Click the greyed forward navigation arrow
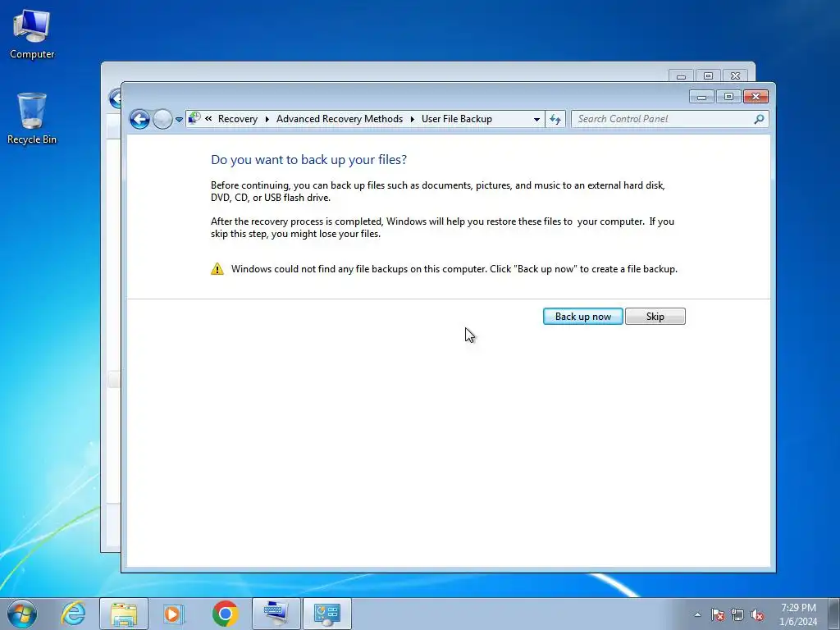The width and height of the screenshot is (840, 630). 162,119
